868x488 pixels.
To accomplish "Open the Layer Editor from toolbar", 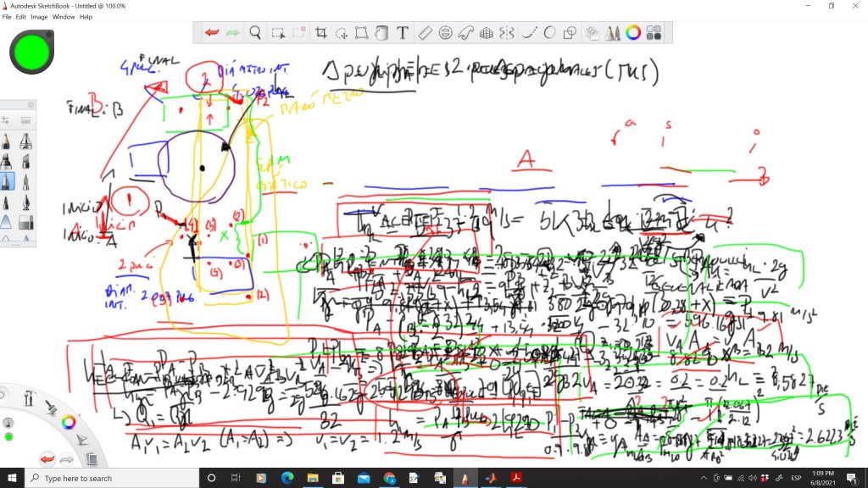I will point(593,33).
